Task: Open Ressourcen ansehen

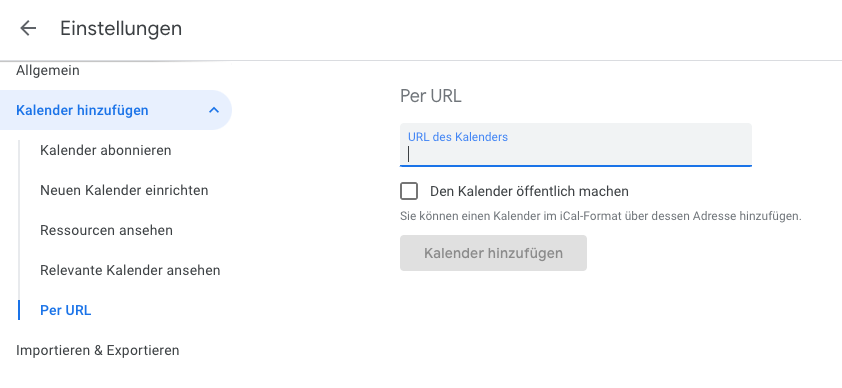Action: pyautogui.click(x=106, y=231)
